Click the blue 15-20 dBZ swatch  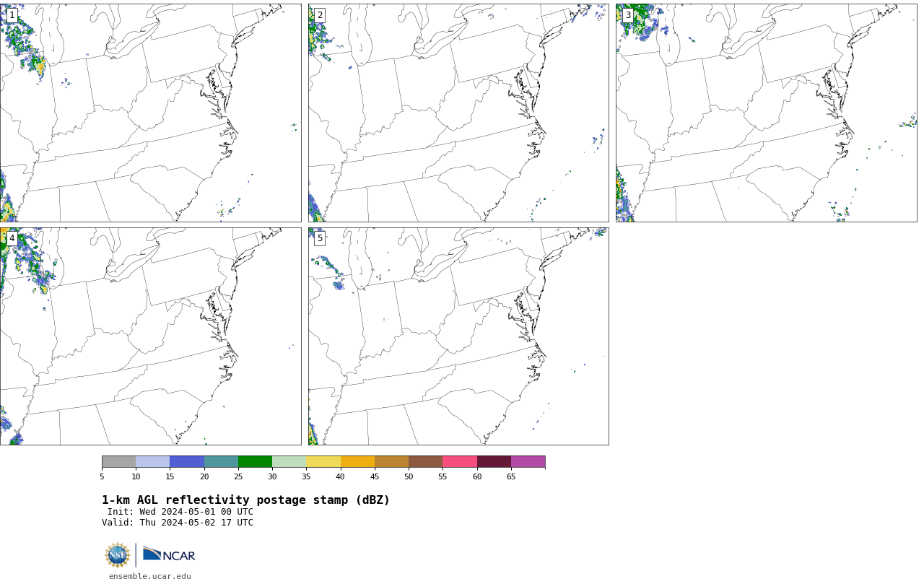187,462
